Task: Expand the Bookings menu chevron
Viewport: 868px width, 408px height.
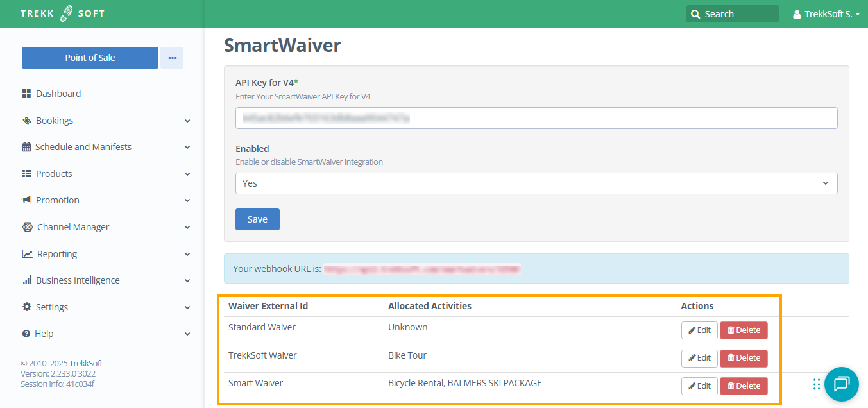Action: pyautogui.click(x=187, y=121)
